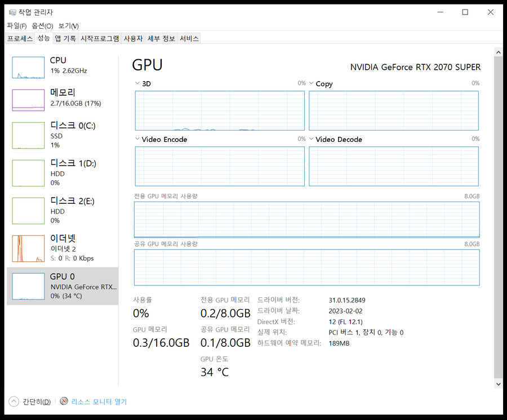Open the Video Decode engine dropdown
The width and height of the screenshot is (507, 420).
click(311, 139)
